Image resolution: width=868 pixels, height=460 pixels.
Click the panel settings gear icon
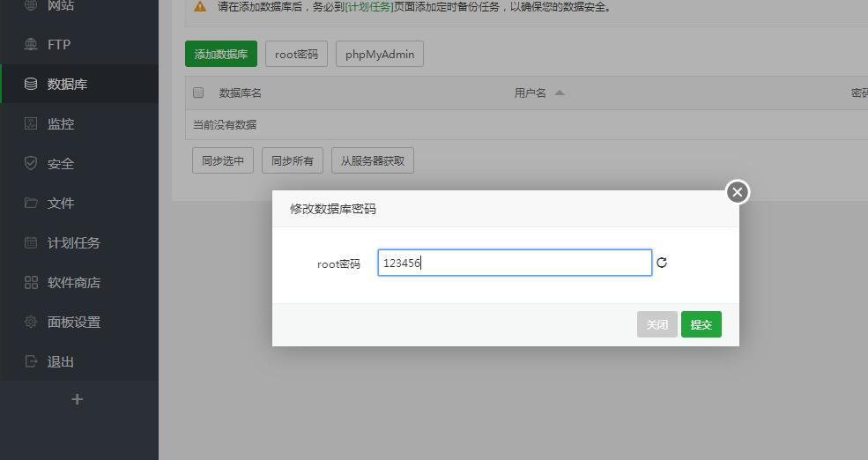[x=31, y=323]
